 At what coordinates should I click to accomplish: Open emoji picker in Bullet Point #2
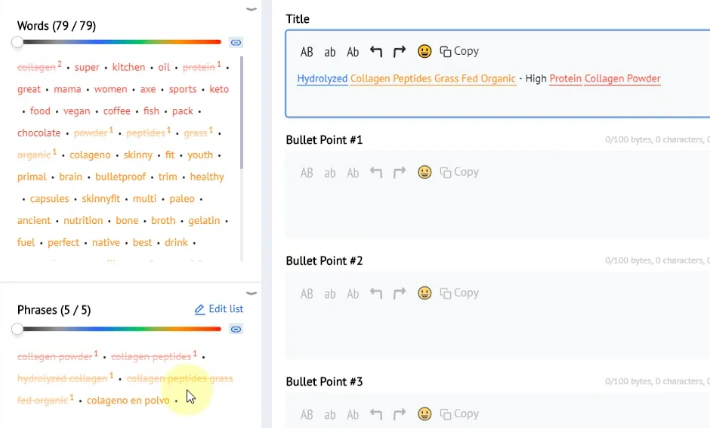pyautogui.click(x=424, y=293)
